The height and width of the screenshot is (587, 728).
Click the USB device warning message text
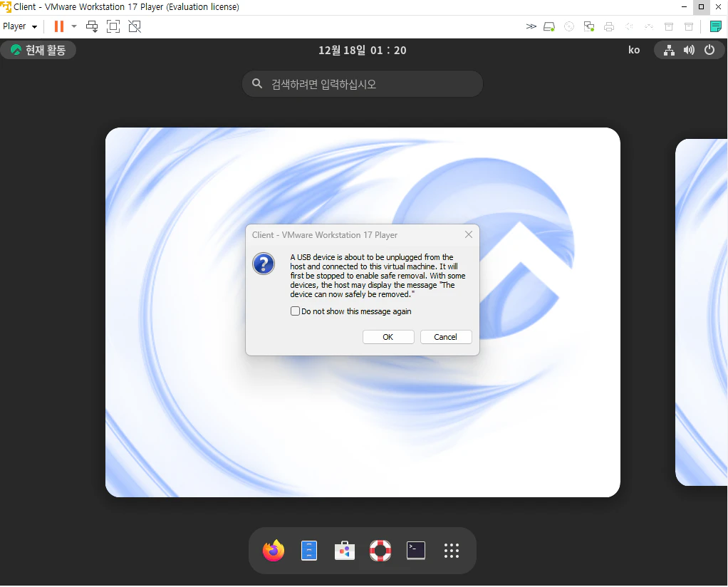point(378,276)
